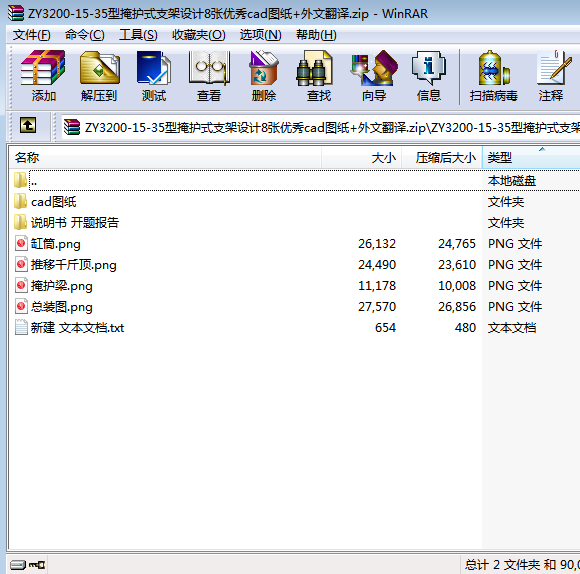
Task: Select the file 新建 文本文档.txt
Action: point(77,328)
